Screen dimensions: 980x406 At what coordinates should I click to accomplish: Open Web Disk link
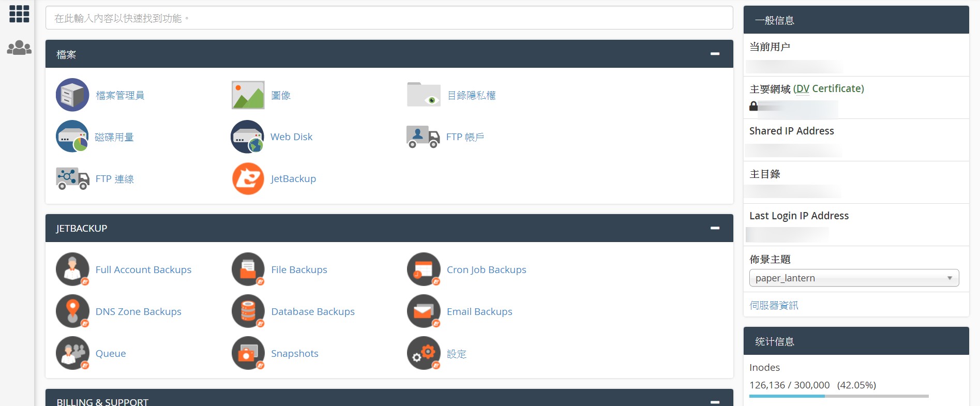coord(291,137)
